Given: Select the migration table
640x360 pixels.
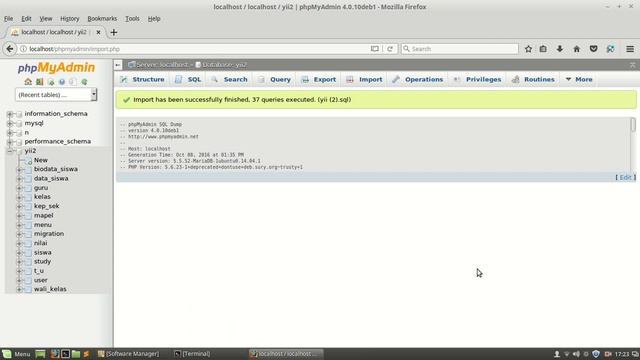Looking at the screenshot, I should 49,234.
